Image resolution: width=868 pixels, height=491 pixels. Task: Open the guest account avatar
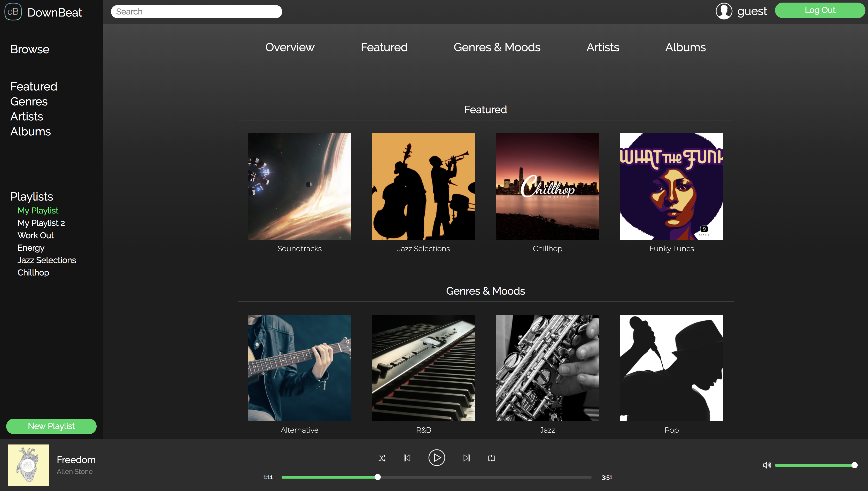point(724,11)
